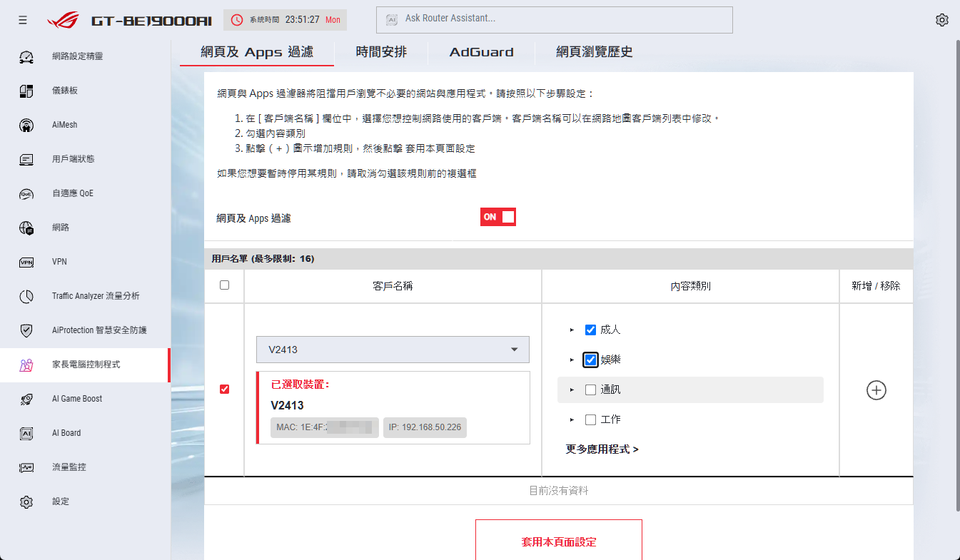960x560 pixels.
Task: Expand the 成人 category arrow
Action: click(572, 330)
